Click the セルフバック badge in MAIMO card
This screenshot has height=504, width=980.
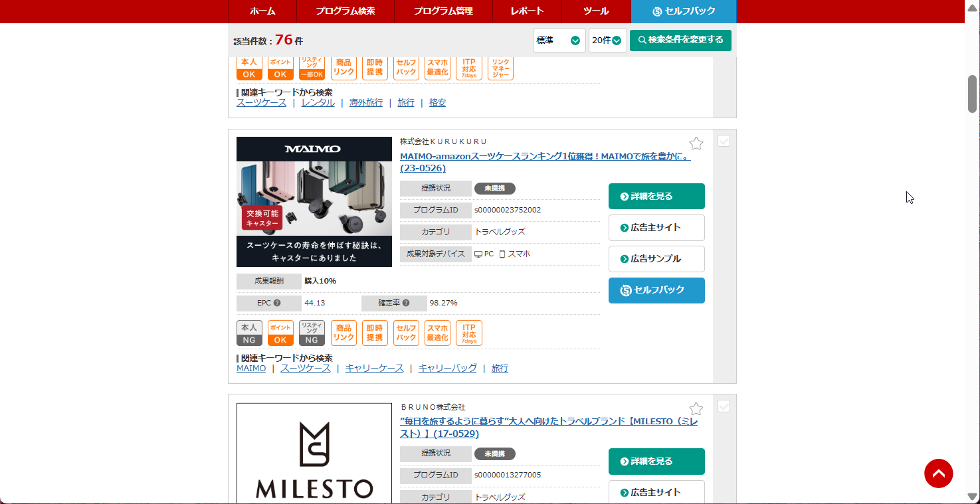coord(406,333)
